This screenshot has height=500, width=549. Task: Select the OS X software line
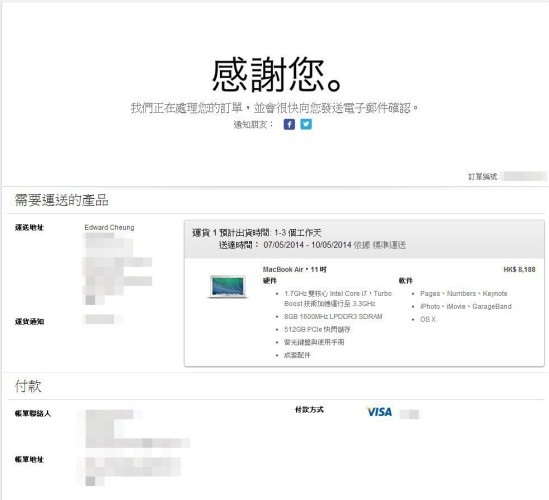pyautogui.click(x=428, y=319)
